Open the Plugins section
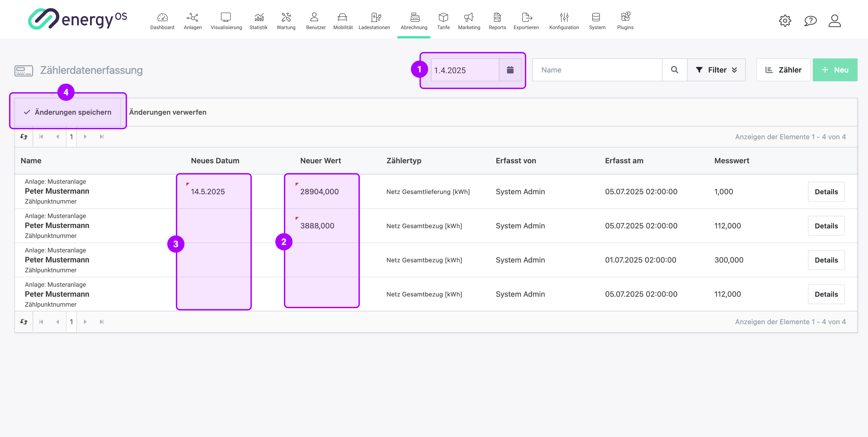Viewport: 868px width, 437px height. coord(625,21)
